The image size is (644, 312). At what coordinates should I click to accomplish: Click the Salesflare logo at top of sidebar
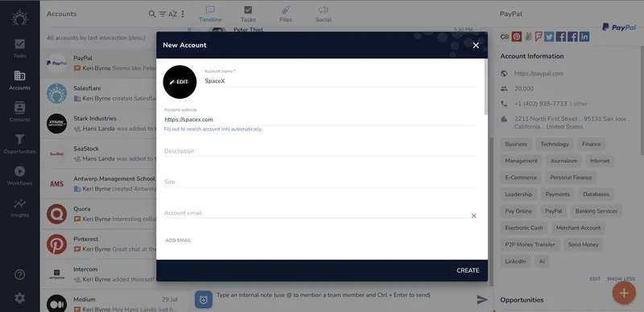pos(19,18)
